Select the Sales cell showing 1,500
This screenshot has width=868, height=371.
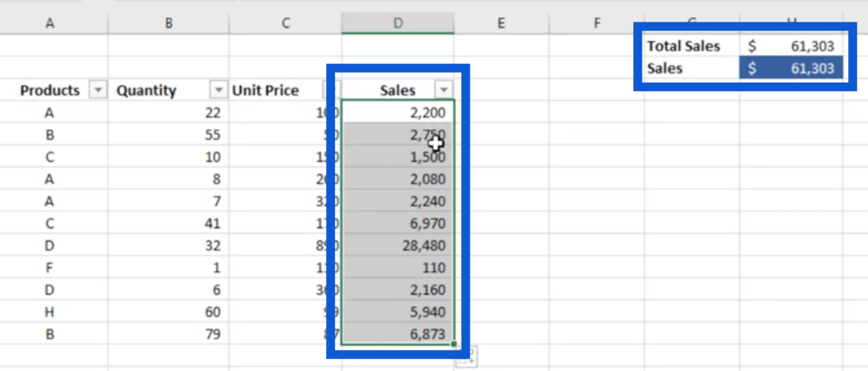click(398, 157)
